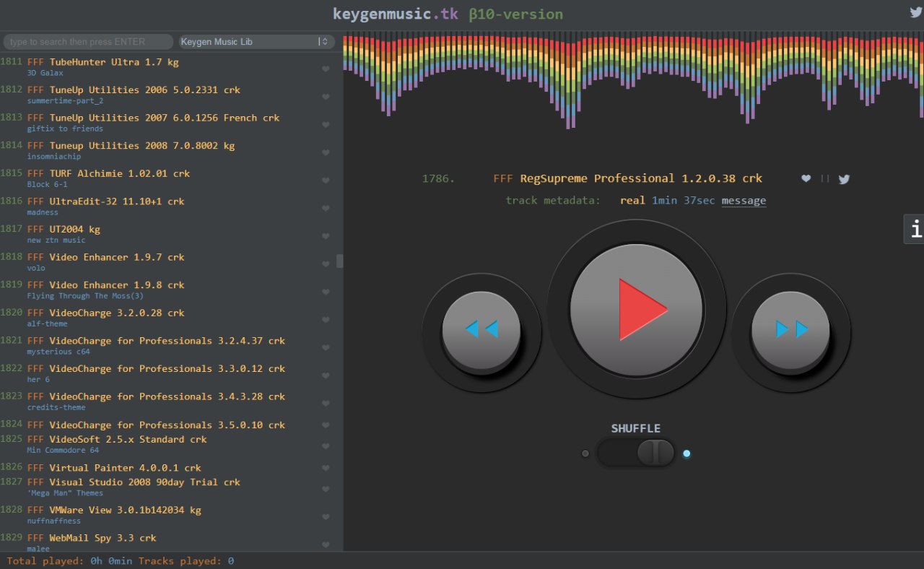Image resolution: width=924 pixels, height=569 pixels.
Task: Skip to the previous track
Action: point(481,329)
